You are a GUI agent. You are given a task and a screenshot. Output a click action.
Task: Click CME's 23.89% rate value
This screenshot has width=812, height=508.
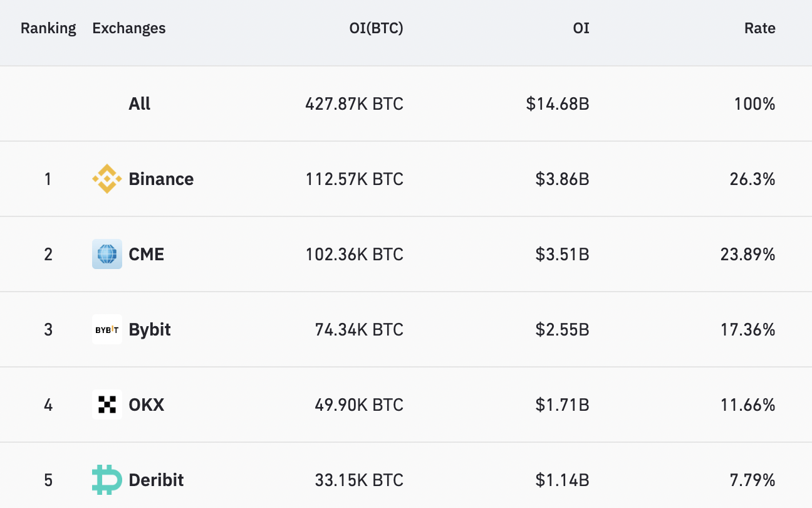(747, 254)
